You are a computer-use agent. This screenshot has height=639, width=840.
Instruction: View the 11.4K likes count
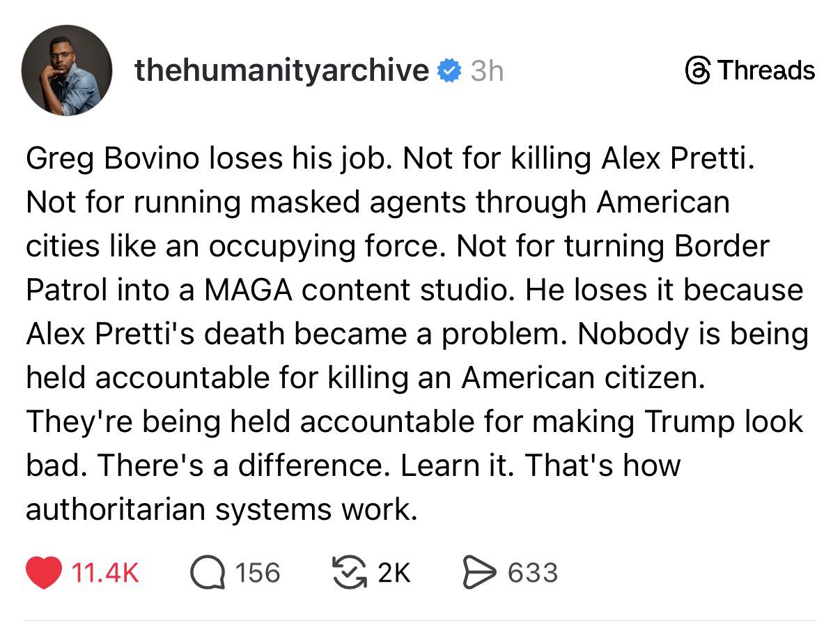tap(105, 573)
